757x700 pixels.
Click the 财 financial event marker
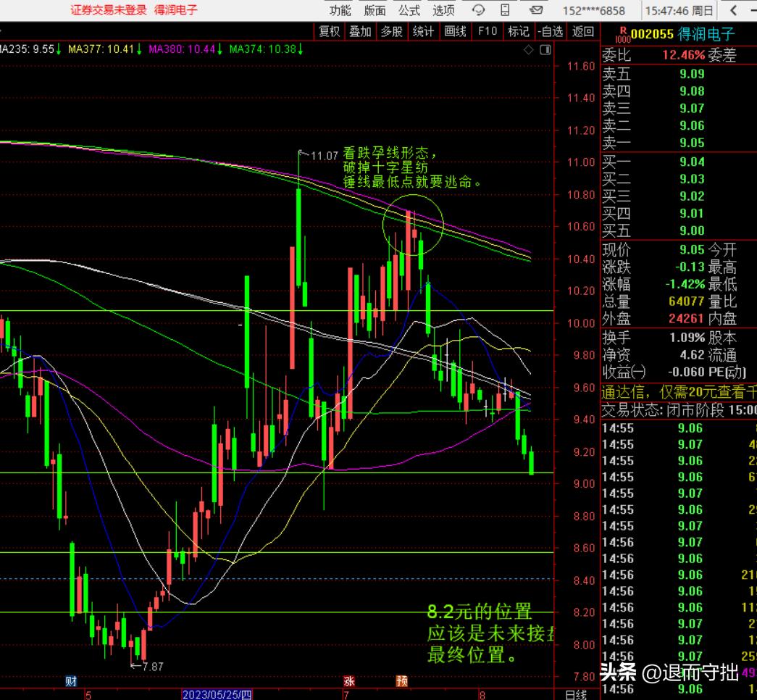pyautogui.click(x=71, y=681)
